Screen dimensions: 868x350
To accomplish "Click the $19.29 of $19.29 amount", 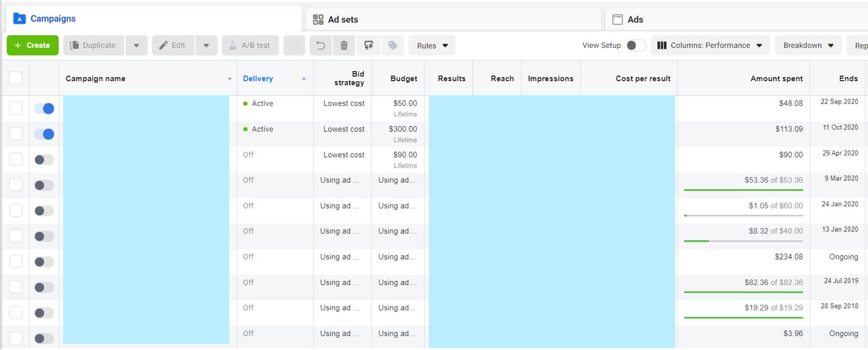I will tap(773, 308).
